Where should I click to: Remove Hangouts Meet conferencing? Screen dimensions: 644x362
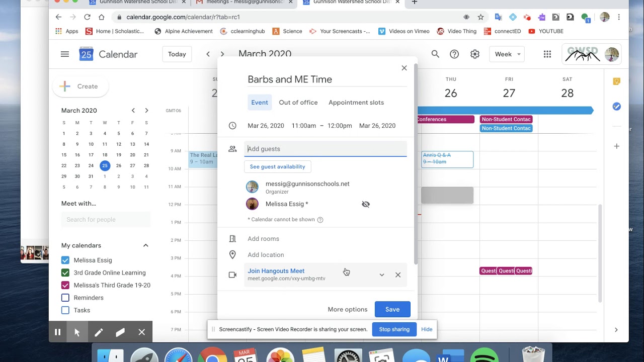click(398, 275)
